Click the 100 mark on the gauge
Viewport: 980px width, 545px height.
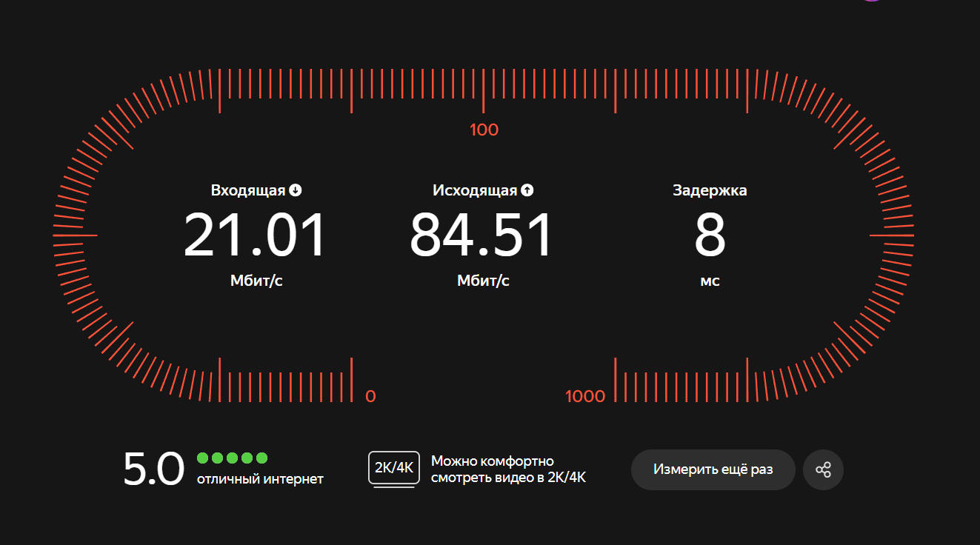click(x=484, y=130)
